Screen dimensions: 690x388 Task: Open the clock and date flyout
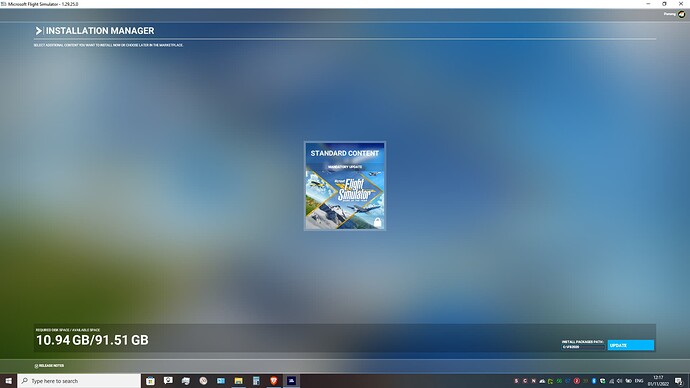click(658, 381)
